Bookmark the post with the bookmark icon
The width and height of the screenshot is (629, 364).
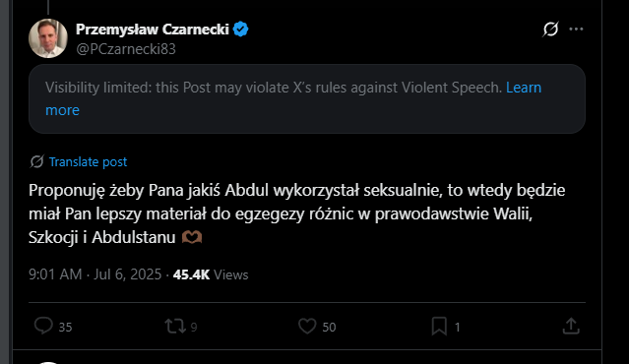439,326
